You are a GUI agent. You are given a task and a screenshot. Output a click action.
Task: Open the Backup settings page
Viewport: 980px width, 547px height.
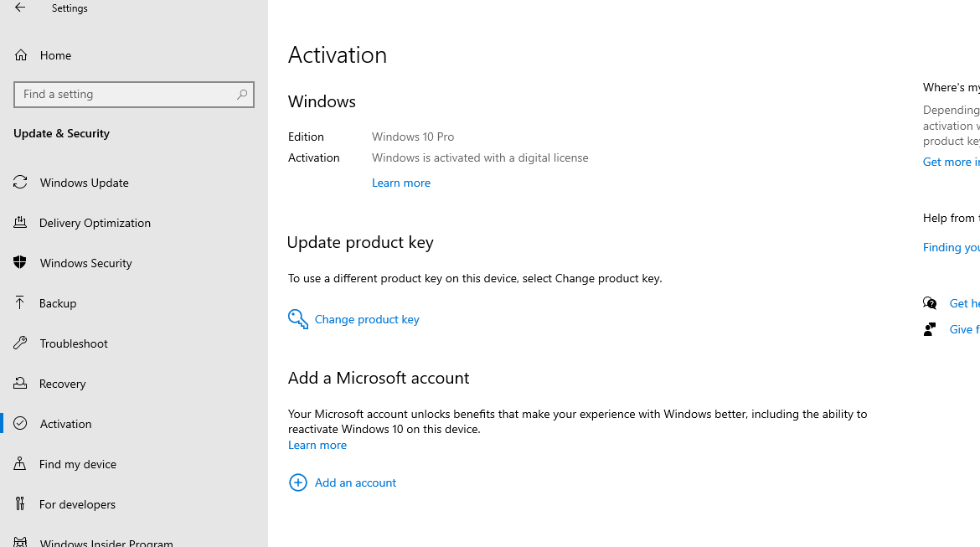(58, 303)
